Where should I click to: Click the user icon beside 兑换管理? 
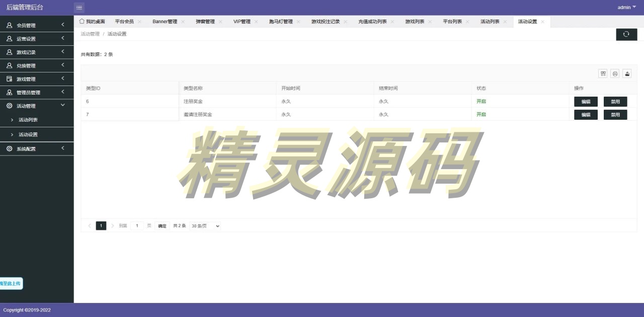pyautogui.click(x=9, y=65)
